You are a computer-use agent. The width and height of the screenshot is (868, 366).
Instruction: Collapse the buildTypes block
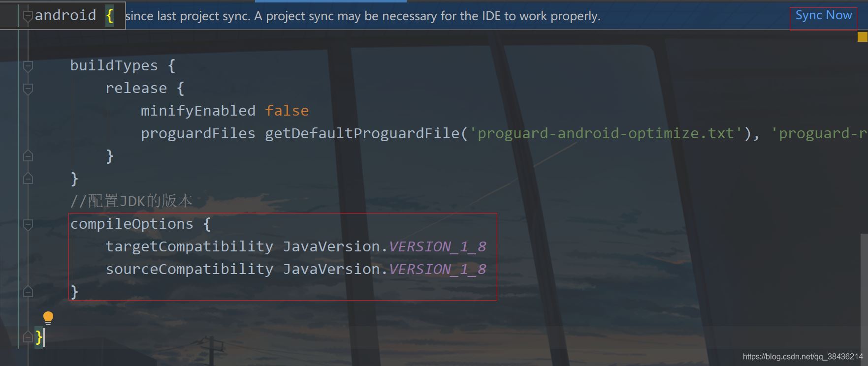pyautogui.click(x=28, y=66)
